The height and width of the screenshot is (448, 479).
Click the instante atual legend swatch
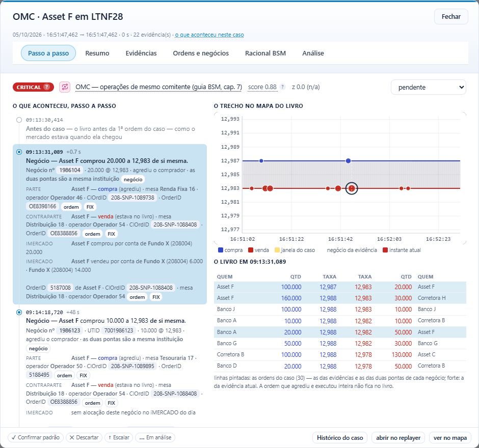385,250
